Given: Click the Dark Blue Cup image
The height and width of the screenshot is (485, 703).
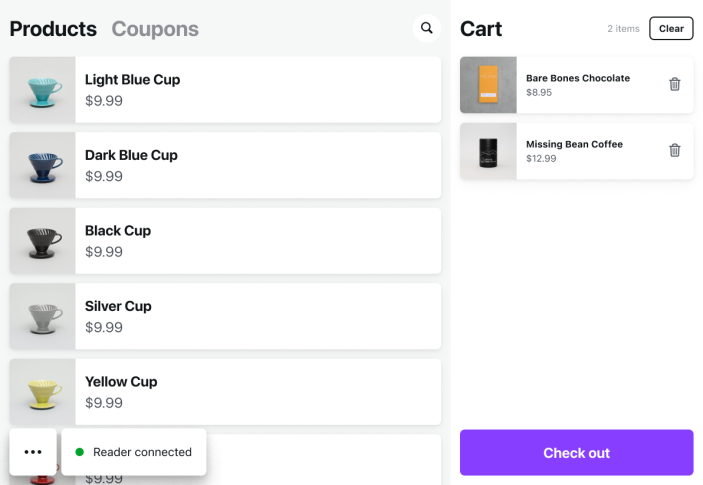Looking at the screenshot, I should click(x=43, y=165).
